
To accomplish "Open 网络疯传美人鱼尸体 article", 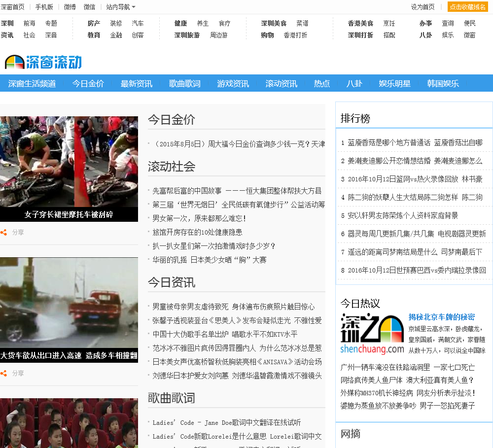I will [407, 380].
